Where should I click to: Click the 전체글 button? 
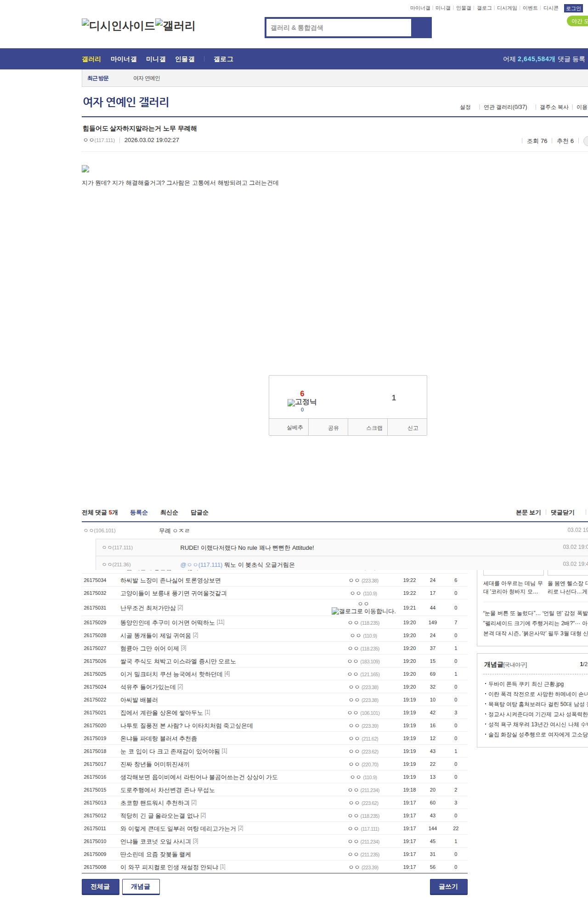(x=101, y=887)
